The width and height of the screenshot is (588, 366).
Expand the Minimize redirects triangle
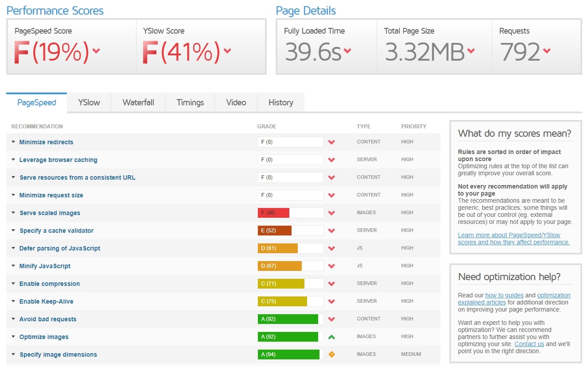[x=13, y=142]
